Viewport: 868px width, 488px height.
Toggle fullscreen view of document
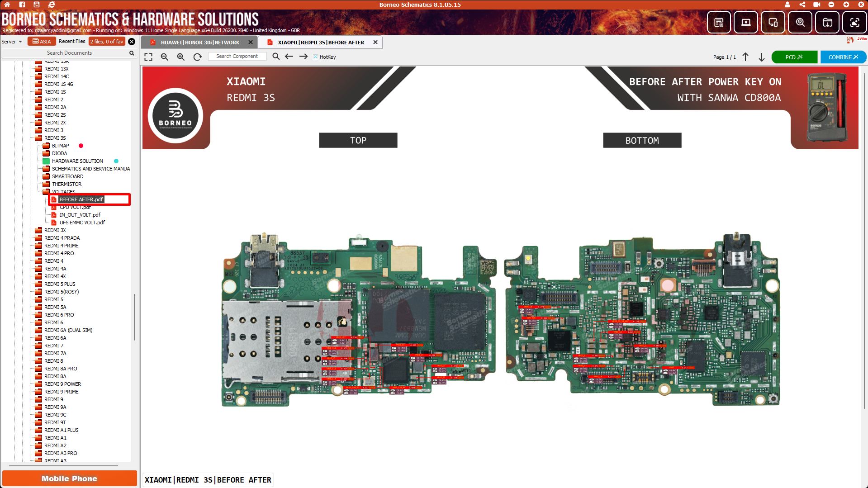point(148,57)
